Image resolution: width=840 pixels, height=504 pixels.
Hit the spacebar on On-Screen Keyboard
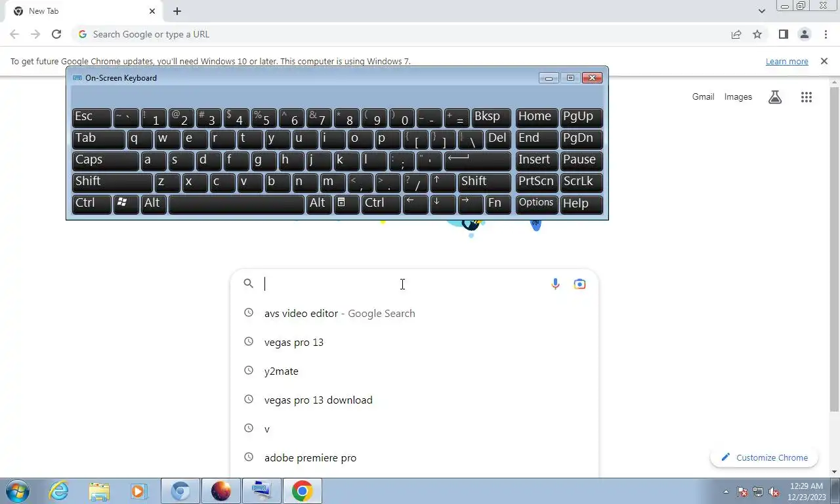(236, 204)
